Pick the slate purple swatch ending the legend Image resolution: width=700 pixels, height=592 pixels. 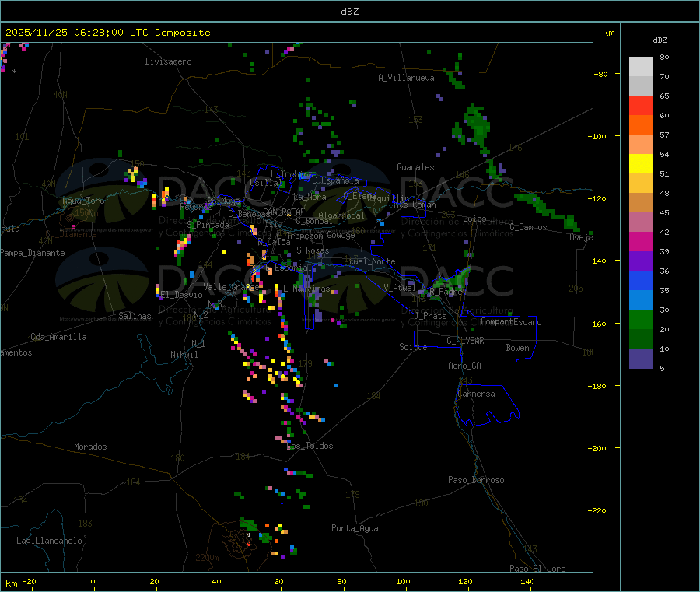pyautogui.click(x=641, y=358)
